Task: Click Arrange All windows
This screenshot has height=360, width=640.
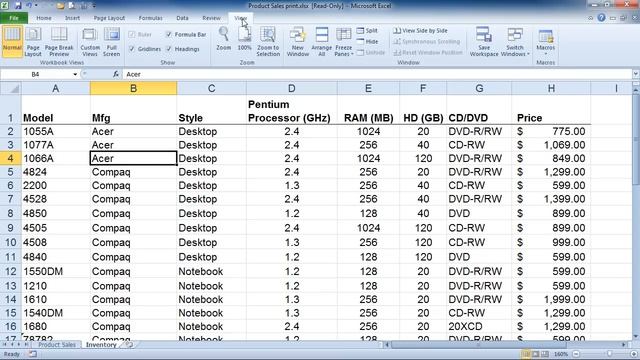Action: pyautogui.click(x=322, y=42)
